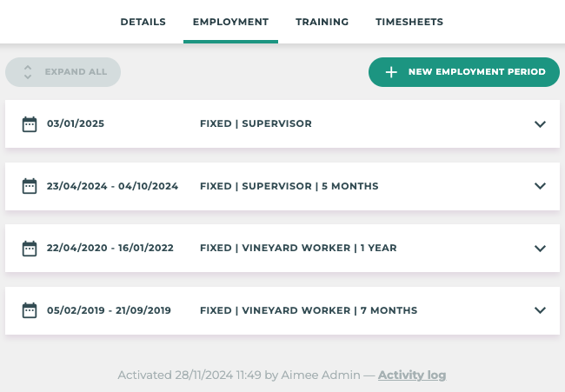The image size is (565, 392).
Task: Click calendar icon for 22/04/2020 - 16/01/2022 period
Action: 30,248
